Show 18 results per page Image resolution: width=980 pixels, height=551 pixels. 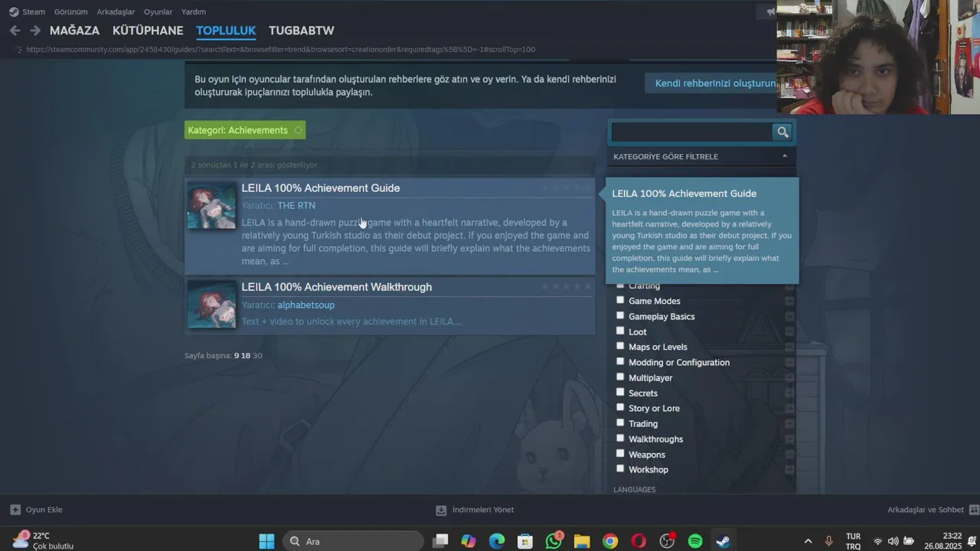coord(246,356)
